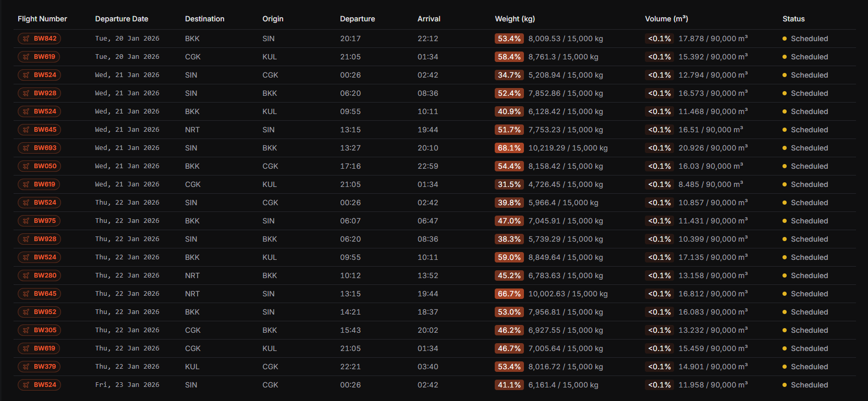868x401 pixels.
Task: Open the BW619 flight badge on Thu, 22 Jan
Action: click(39, 348)
